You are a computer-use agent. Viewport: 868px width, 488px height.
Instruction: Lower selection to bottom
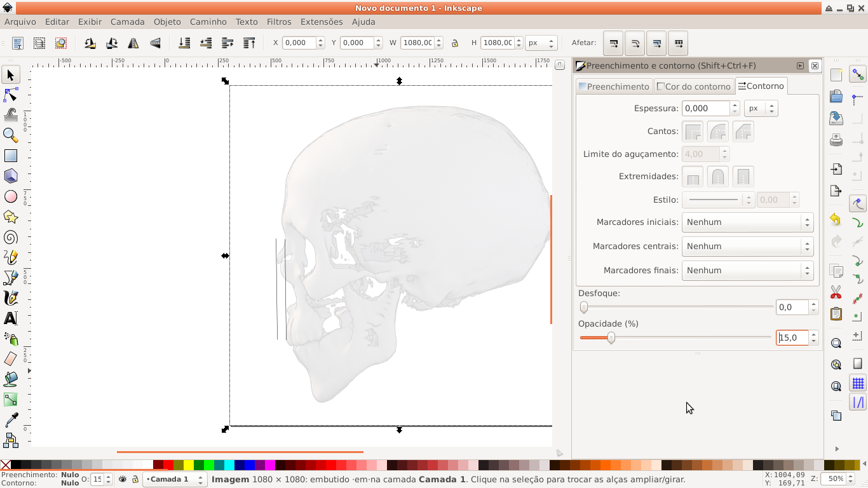[184, 43]
